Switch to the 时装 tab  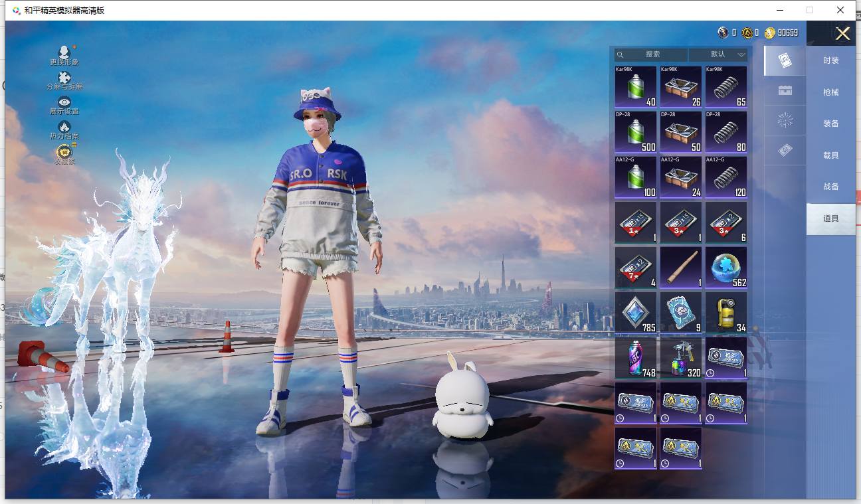point(831,60)
